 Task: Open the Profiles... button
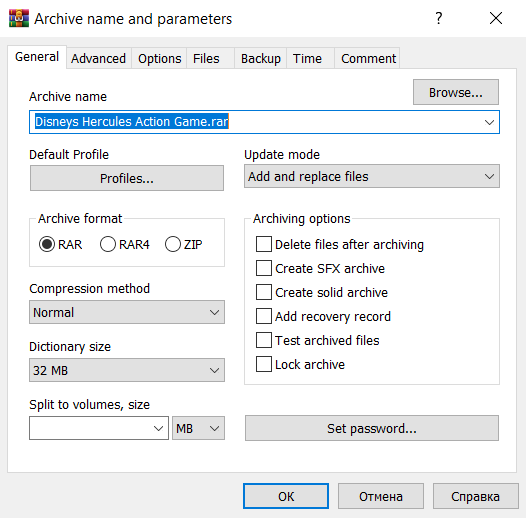click(127, 178)
